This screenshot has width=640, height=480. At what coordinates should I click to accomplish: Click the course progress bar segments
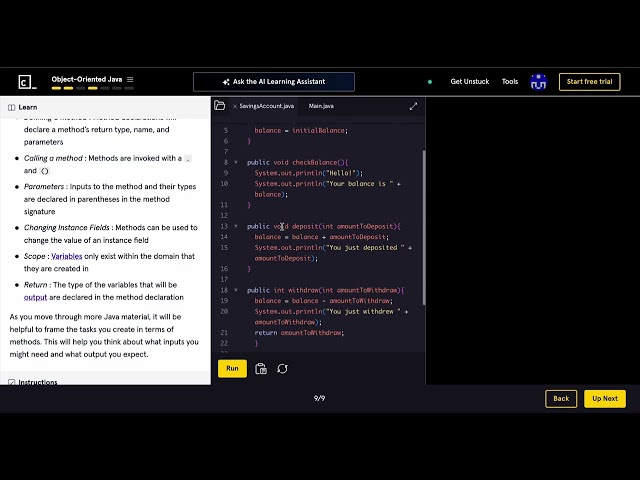coord(93,88)
